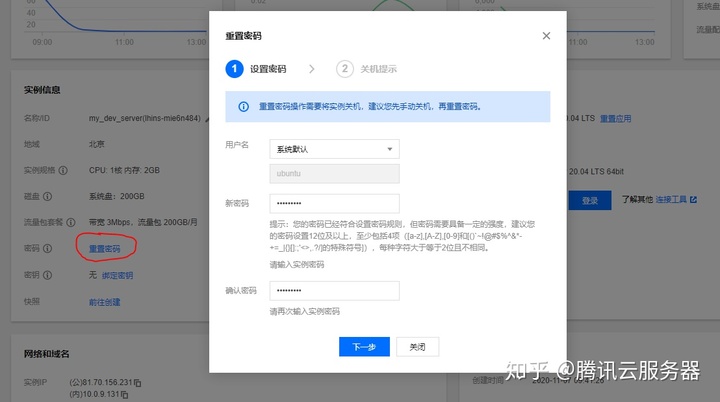720x402 pixels.
Task: Copy the private IP 10.0.9.131 with copy icon
Action: 124,395
